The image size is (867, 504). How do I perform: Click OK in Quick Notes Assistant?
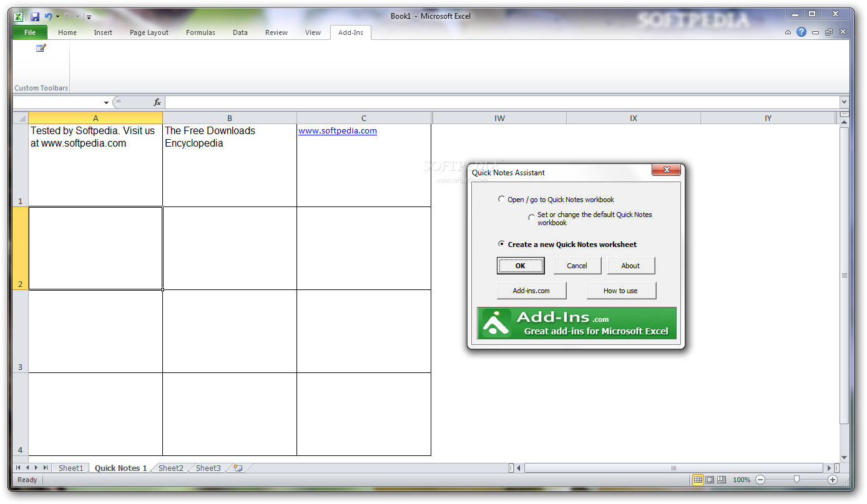tap(521, 266)
